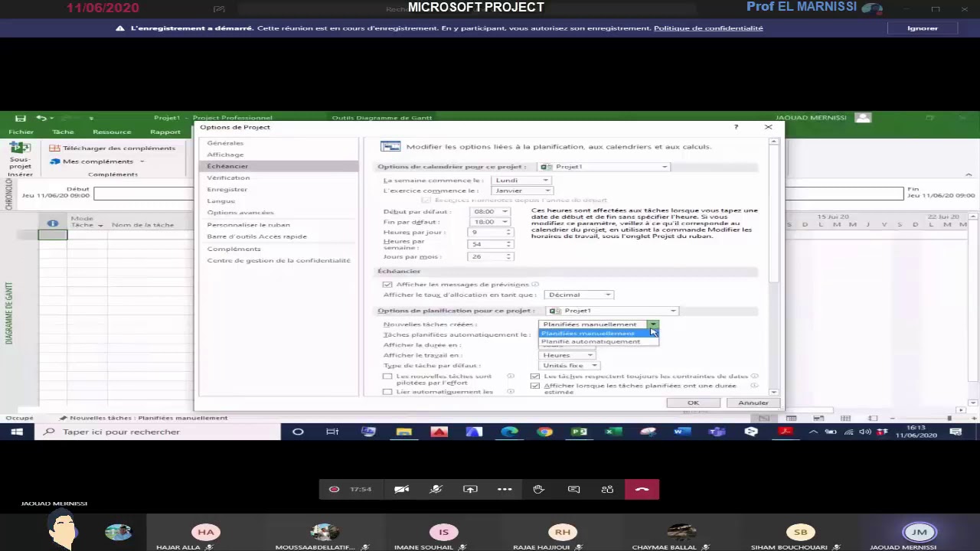Toggle Les tâches respectent toujours les contraintes

535,377
